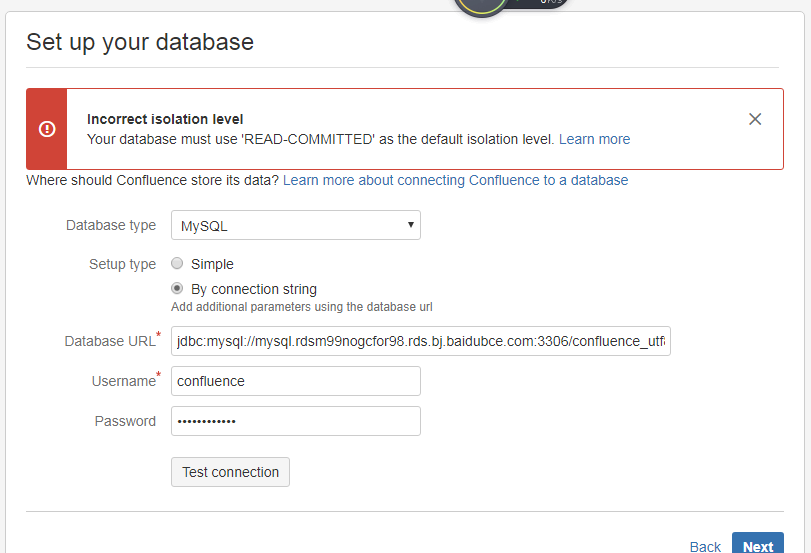Click the Incorrect isolation level error title
The height and width of the screenshot is (553, 811).
pyautogui.click(x=165, y=119)
